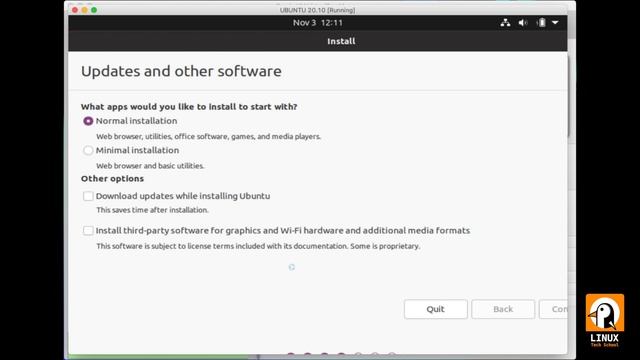640x360 pixels.
Task: Click the battery indicator icon
Action: [x=541, y=23]
